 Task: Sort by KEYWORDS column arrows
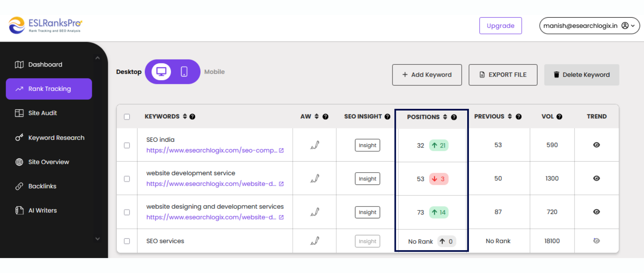(x=185, y=116)
